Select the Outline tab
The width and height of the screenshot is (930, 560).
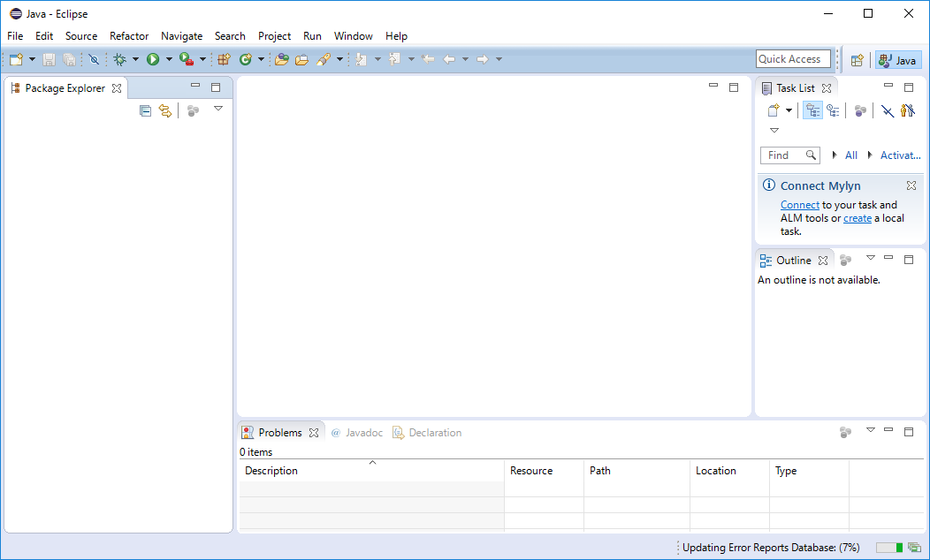click(x=794, y=261)
